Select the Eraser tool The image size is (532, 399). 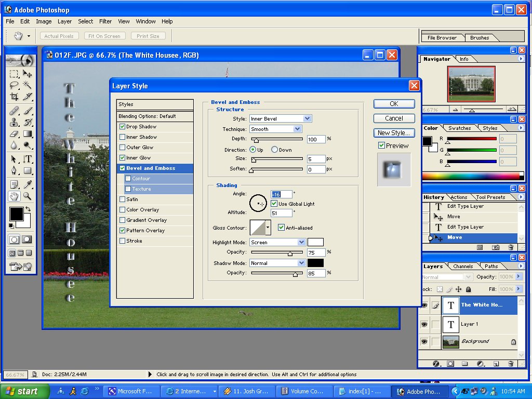(x=14, y=134)
